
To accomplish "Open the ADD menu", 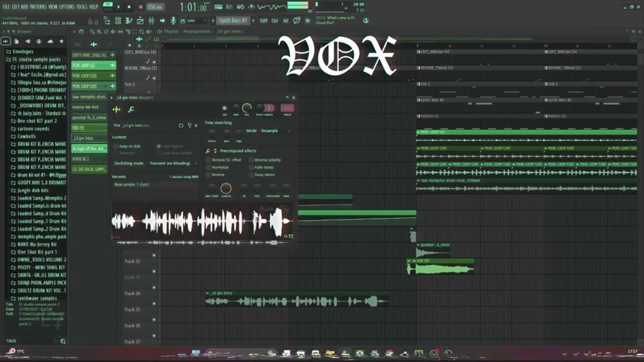I will [25, 7].
